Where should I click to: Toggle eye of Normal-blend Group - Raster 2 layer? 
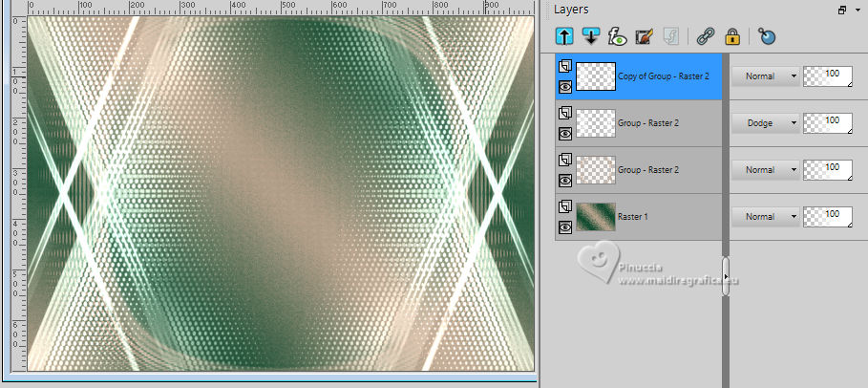tap(565, 180)
